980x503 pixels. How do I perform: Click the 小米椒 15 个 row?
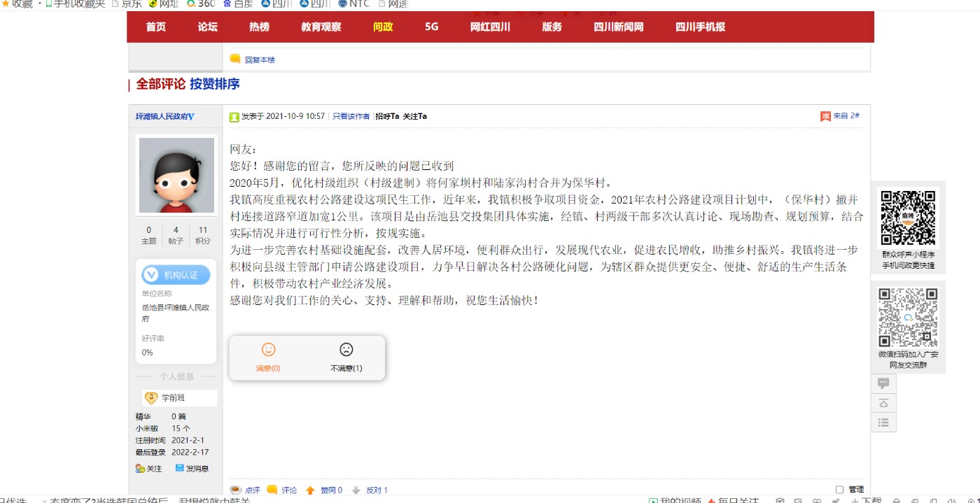point(163,428)
